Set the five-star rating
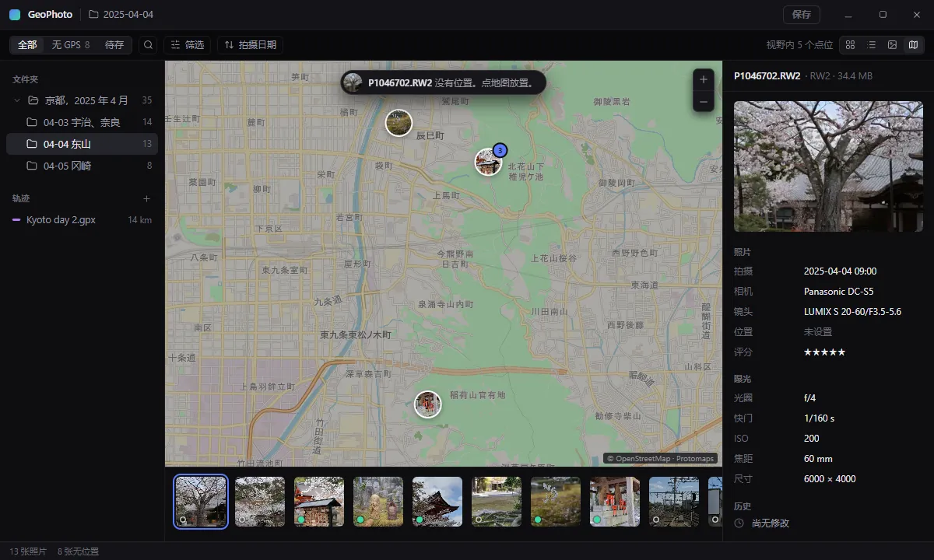The height and width of the screenshot is (560, 934). coord(824,352)
